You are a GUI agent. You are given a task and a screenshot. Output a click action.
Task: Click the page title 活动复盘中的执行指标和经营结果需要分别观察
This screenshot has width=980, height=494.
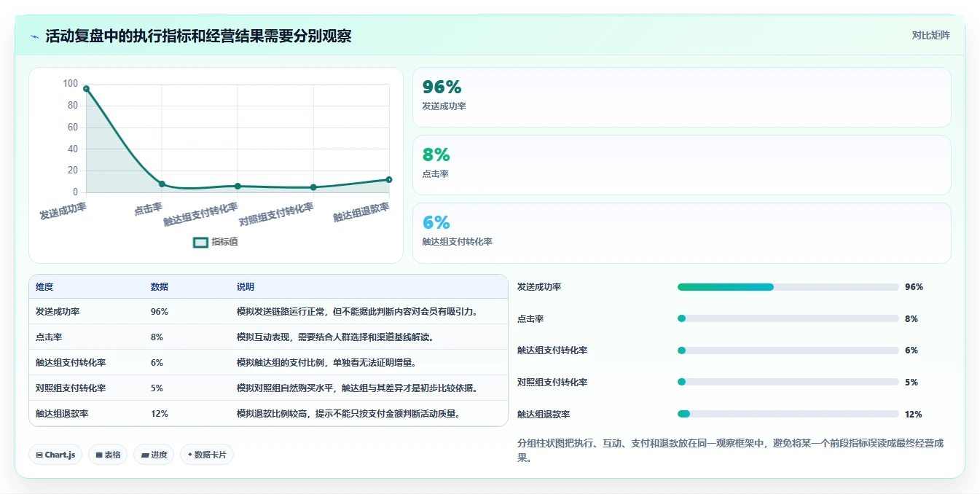[198, 36]
